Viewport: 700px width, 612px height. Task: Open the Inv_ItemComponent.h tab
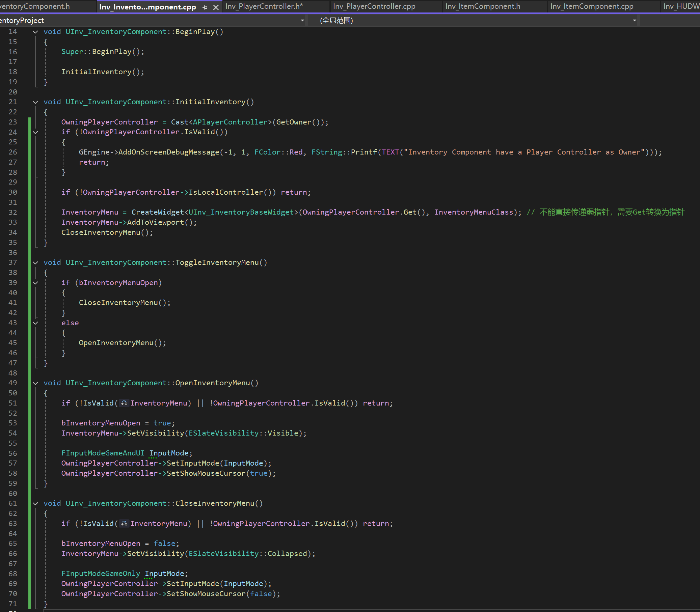tap(482, 6)
